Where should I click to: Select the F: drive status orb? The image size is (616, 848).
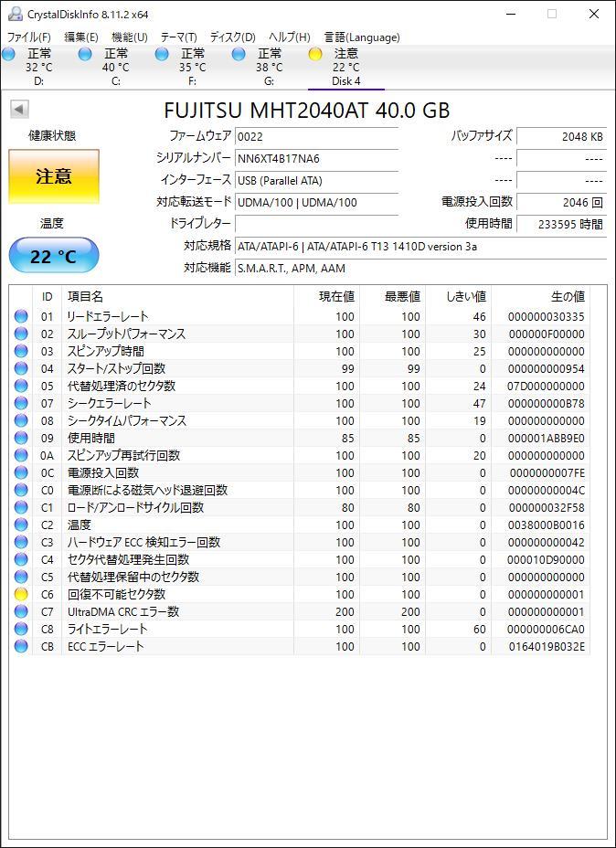162,54
